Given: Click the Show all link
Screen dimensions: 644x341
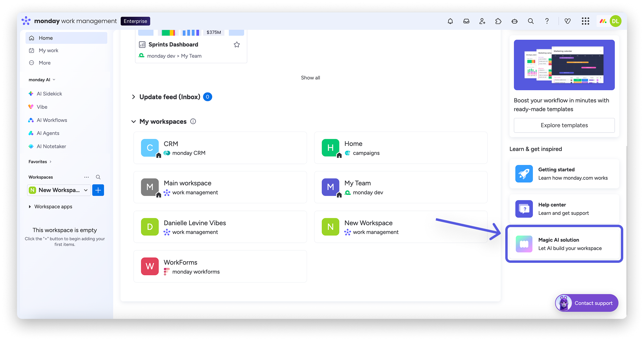Looking at the screenshot, I should [x=310, y=78].
